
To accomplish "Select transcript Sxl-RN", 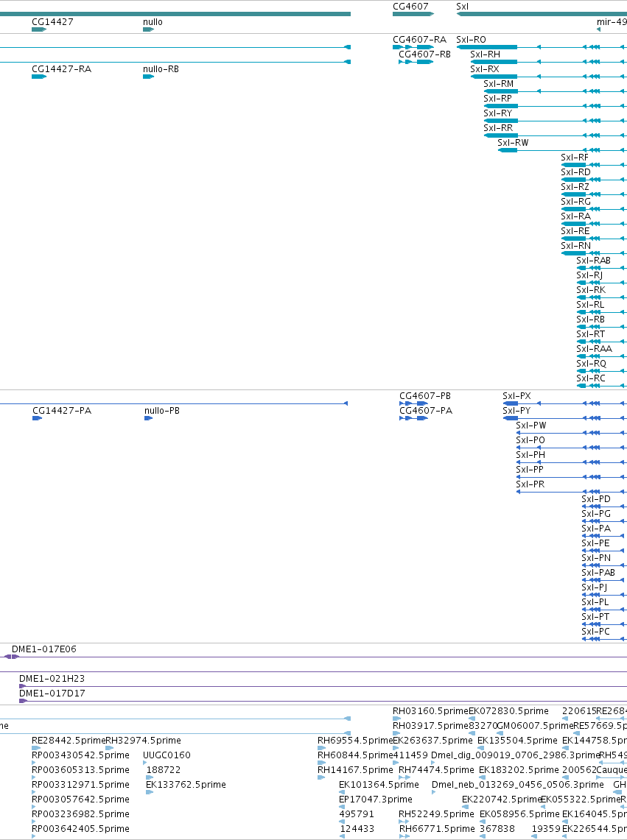I will [575, 246].
